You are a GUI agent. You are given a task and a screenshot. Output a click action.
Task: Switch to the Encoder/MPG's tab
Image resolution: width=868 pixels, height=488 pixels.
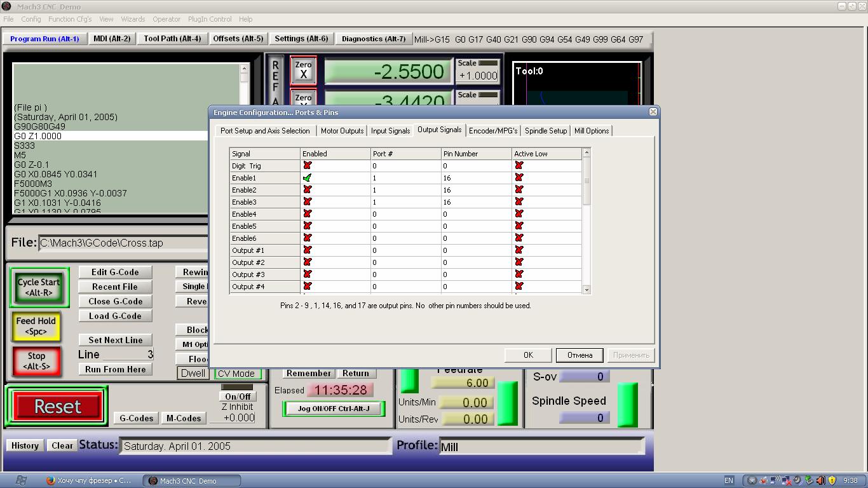(493, 131)
